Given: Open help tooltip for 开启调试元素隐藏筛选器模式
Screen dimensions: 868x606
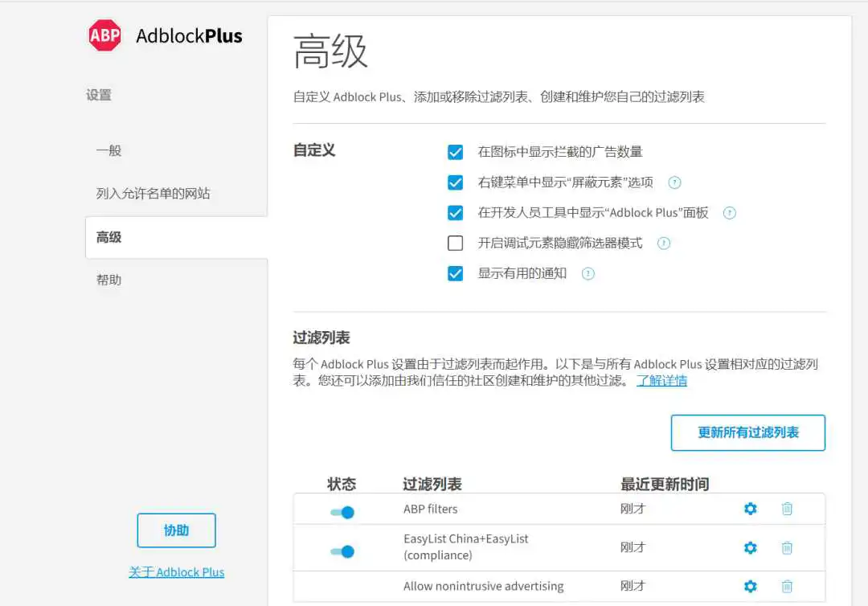Looking at the screenshot, I should pyautogui.click(x=663, y=244).
